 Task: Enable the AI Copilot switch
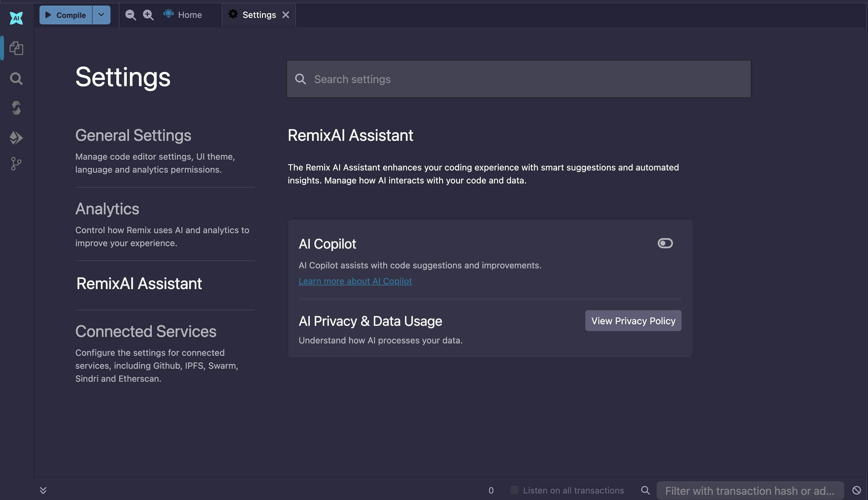665,243
